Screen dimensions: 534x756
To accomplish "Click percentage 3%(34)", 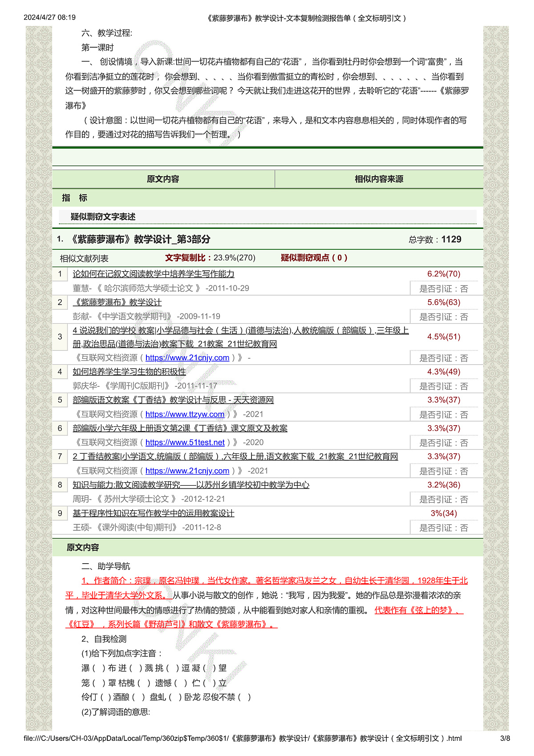I will [444, 513].
